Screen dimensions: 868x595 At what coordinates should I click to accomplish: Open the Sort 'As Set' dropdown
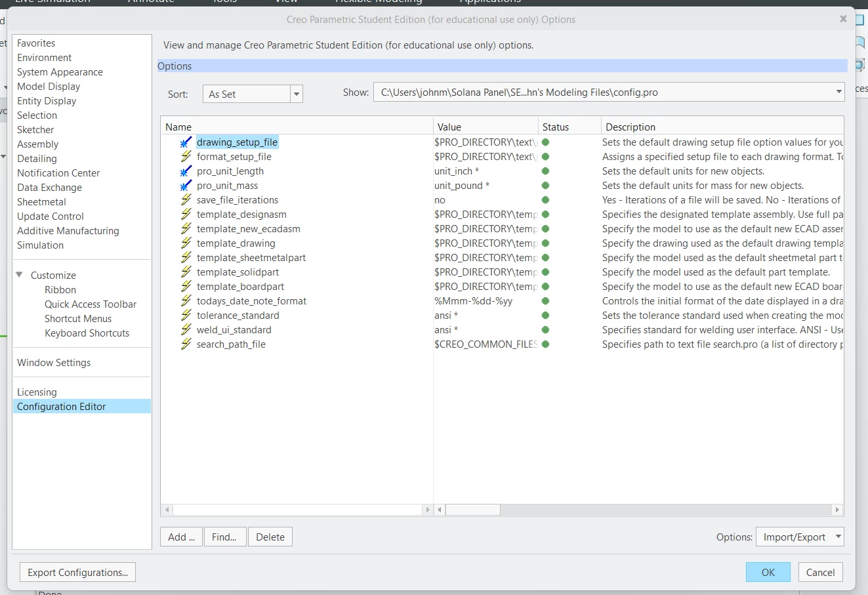pyautogui.click(x=297, y=94)
